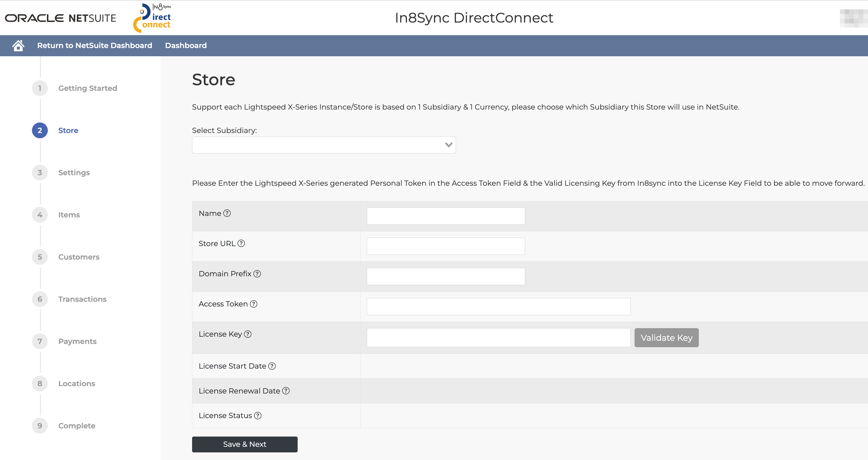Open Return to NetSuite Dashboard menu item

coord(94,45)
